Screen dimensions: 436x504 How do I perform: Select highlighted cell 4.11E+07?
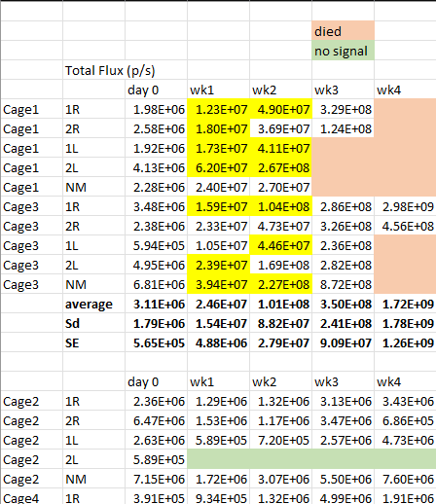280,148
